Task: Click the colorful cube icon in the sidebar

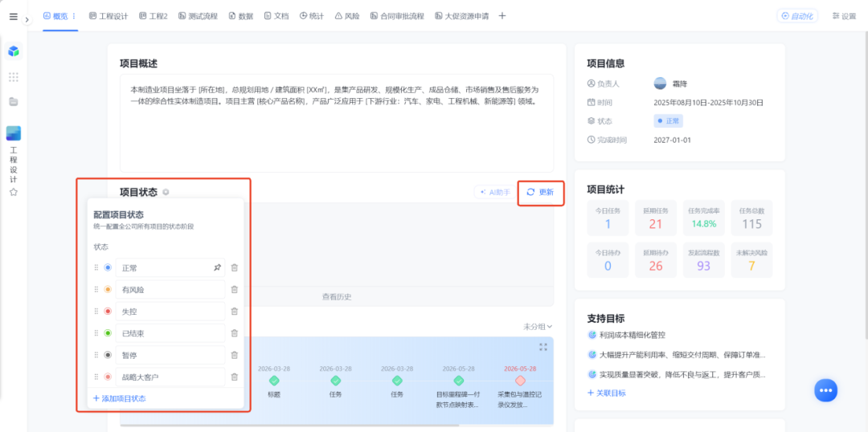Action: click(14, 51)
